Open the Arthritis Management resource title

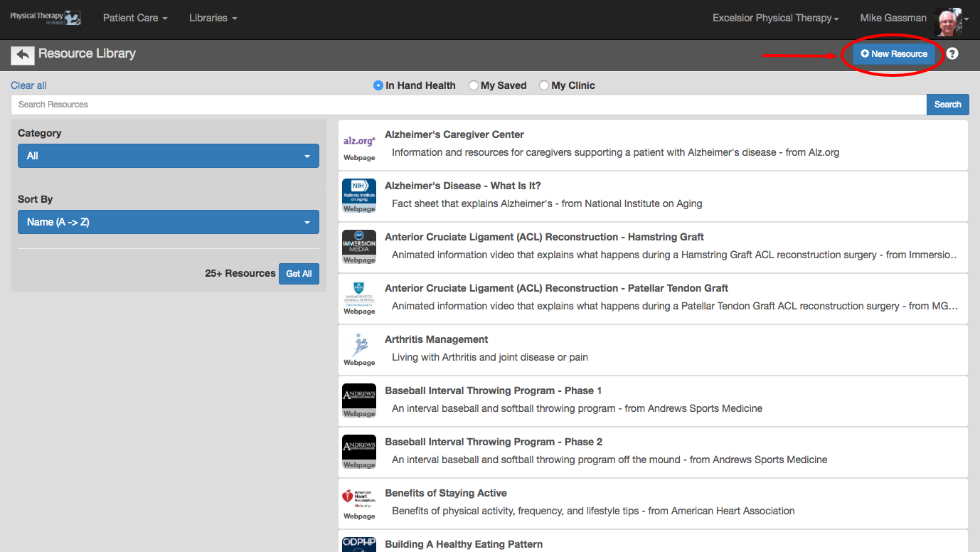click(437, 339)
